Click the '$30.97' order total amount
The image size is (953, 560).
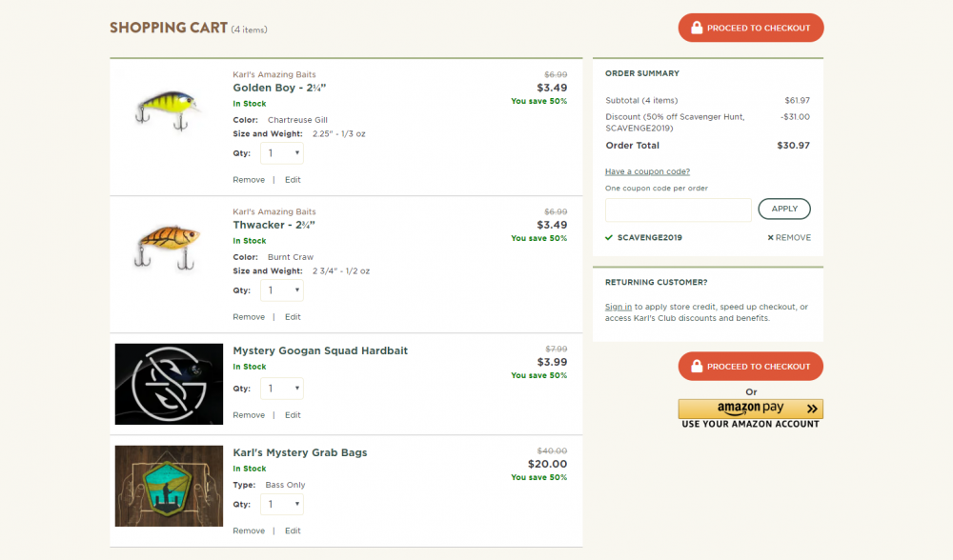pos(793,145)
